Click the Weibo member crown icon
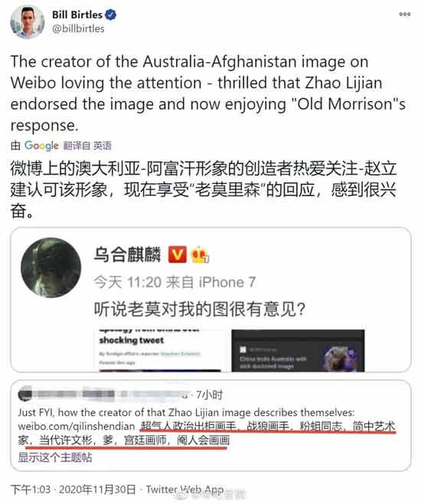421x504 pixels. point(200,255)
